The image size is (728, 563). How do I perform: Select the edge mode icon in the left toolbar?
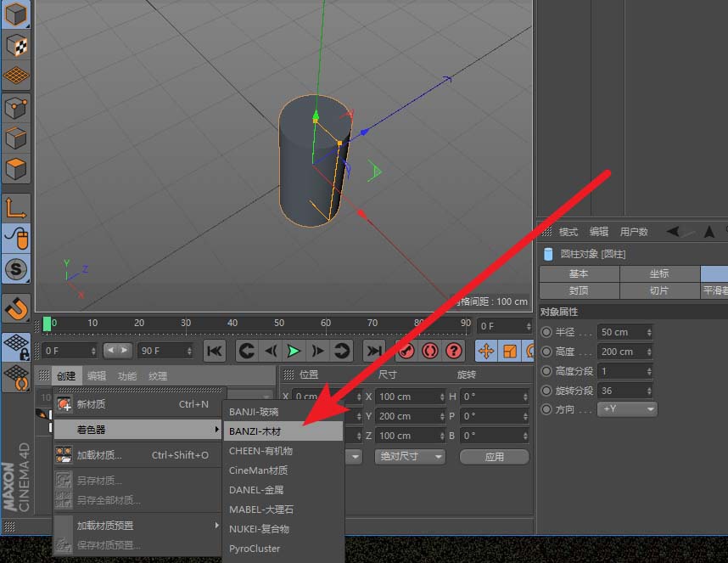click(15, 138)
